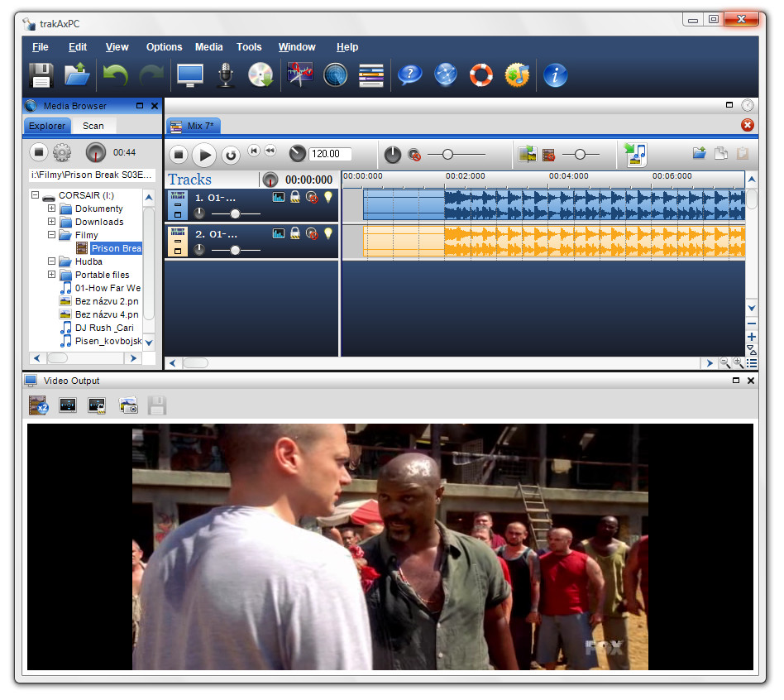This screenshot has width=784, height=700.
Task: Open the blue question-mark help bubble
Action: click(x=410, y=75)
